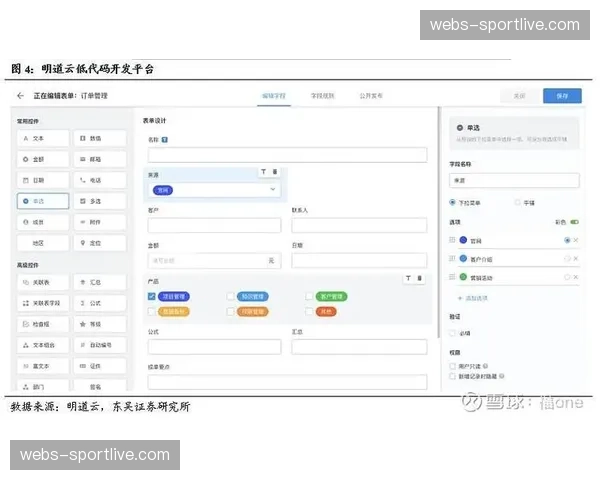Switch to the 编辑字段 tab

click(274, 96)
